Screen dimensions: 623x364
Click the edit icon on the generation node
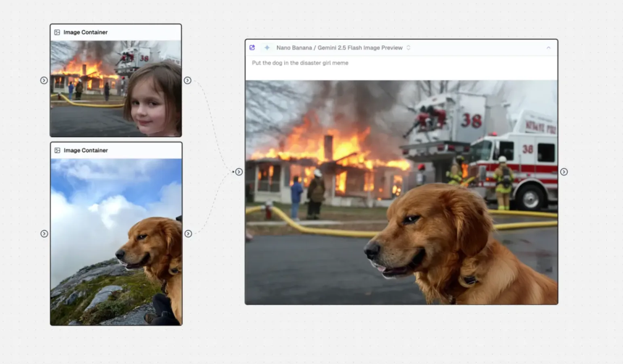(252, 48)
